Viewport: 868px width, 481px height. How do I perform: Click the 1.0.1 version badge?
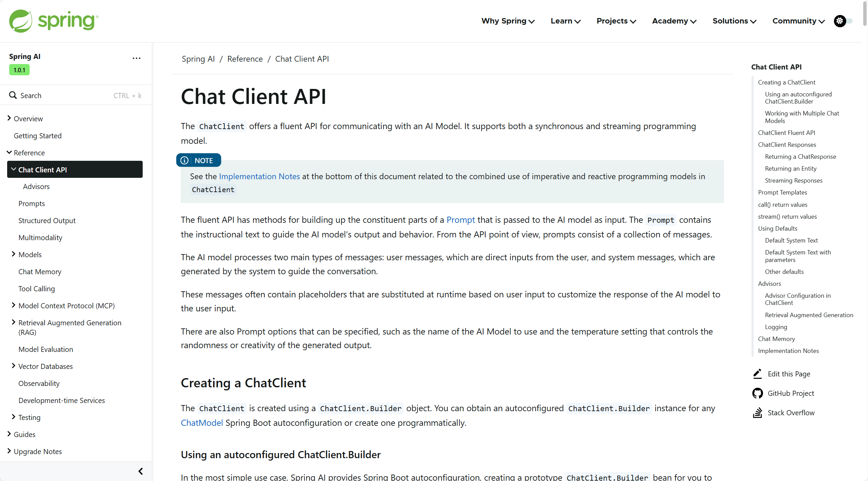(x=19, y=70)
